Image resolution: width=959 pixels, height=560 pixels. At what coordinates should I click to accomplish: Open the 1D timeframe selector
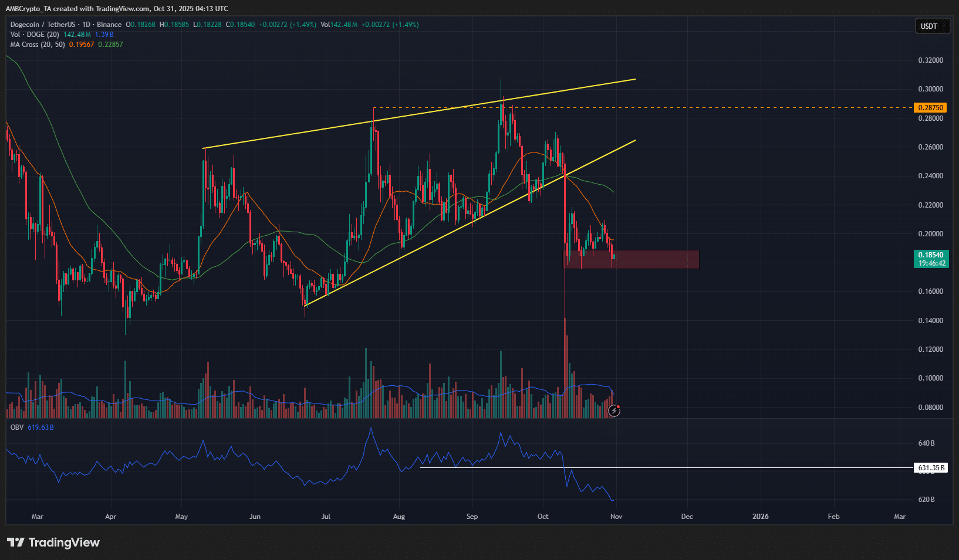(86, 25)
